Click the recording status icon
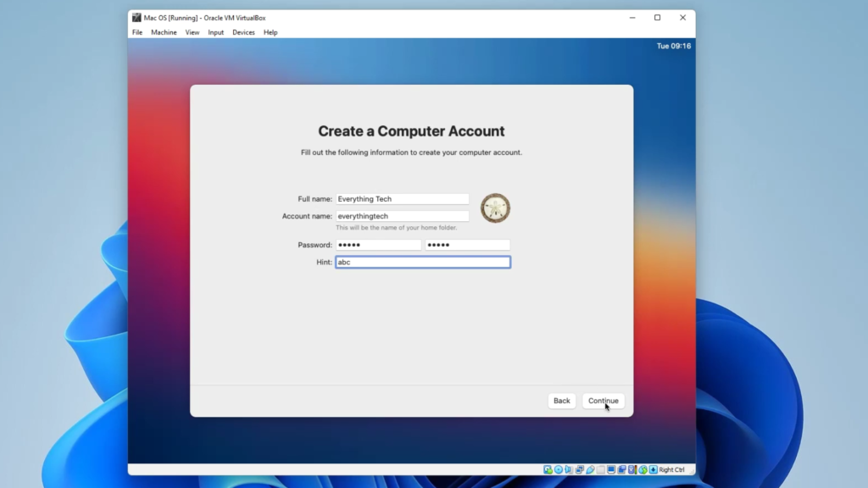The width and height of the screenshot is (868, 488). [x=622, y=469]
